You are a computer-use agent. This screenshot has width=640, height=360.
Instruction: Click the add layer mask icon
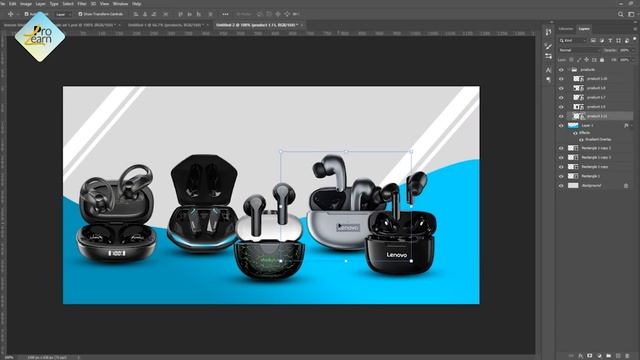pos(590,356)
